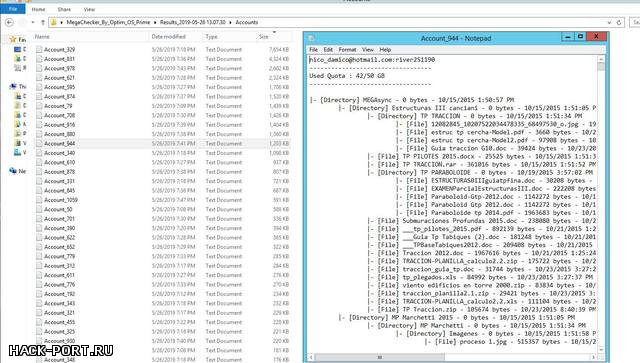The width and height of the screenshot is (640, 363).
Task: Click the file name Account_312
Action: click(x=60, y=265)
